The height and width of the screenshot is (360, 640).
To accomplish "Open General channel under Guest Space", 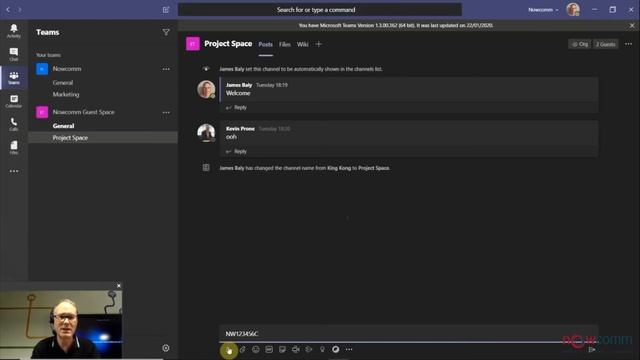I will (x=63, y=126).
